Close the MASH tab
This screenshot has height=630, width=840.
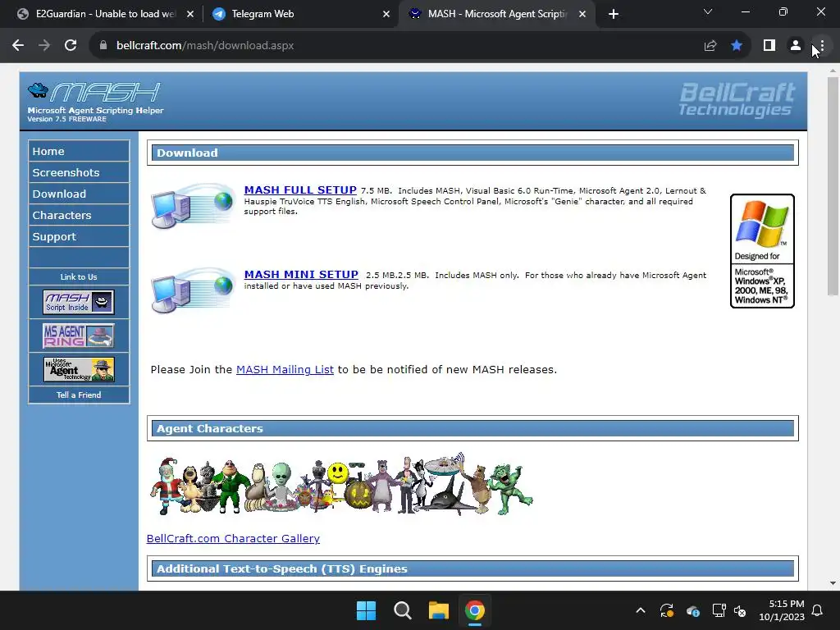pyautogui.click(x=582, y=15)
